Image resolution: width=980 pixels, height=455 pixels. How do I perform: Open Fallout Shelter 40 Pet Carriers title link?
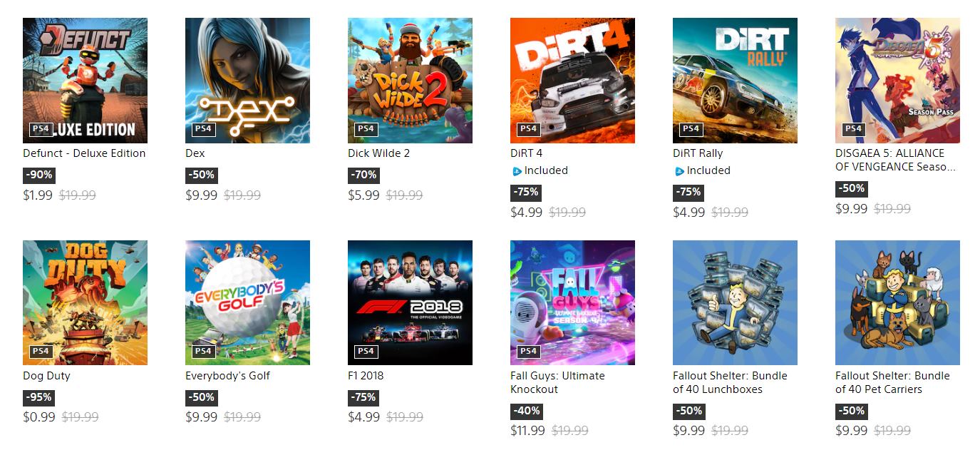point(892,382)
